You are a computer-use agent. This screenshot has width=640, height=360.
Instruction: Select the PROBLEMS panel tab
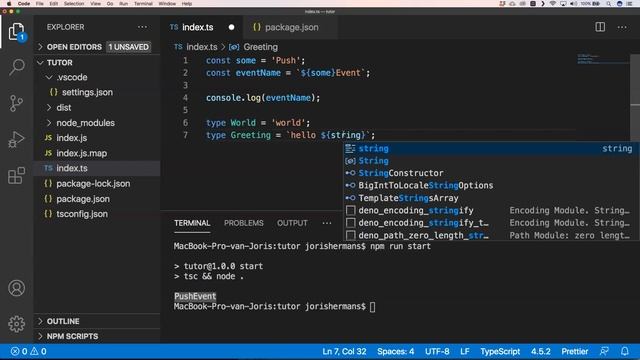(x=244, y=223)
